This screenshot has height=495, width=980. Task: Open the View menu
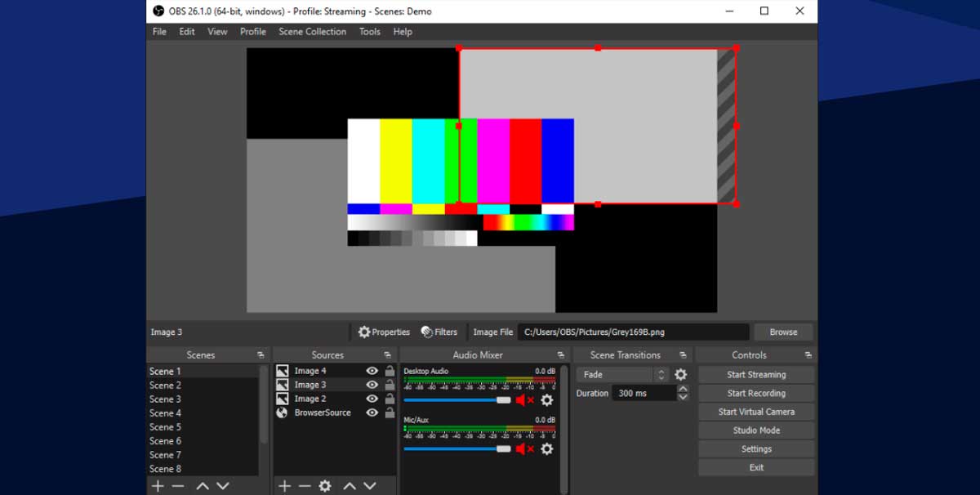click(x=217, y=32)
